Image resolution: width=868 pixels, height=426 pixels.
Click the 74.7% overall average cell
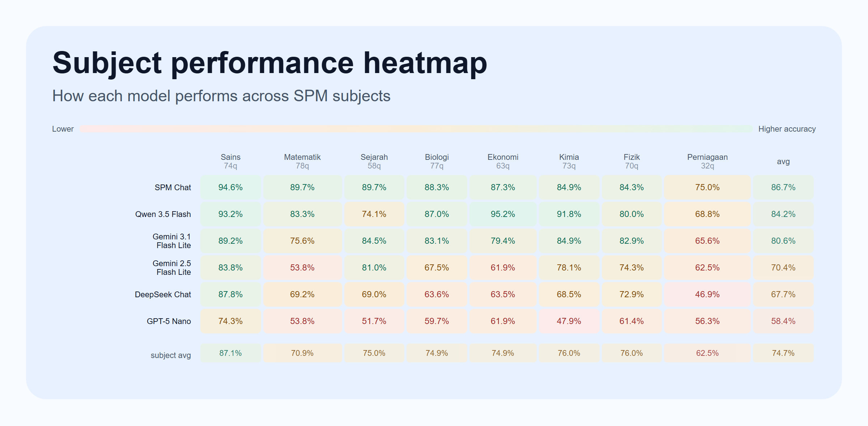pyautogui.click(x=783, y=353)
